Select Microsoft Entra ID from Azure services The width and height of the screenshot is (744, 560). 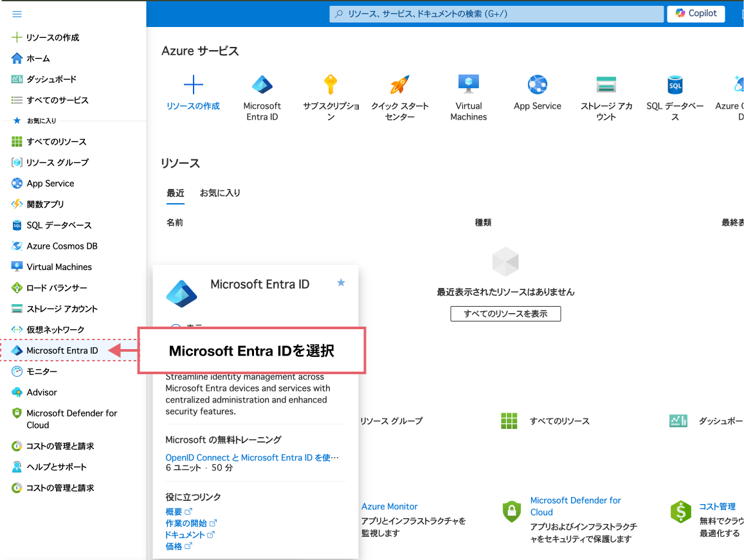click(x=262, y=84)
